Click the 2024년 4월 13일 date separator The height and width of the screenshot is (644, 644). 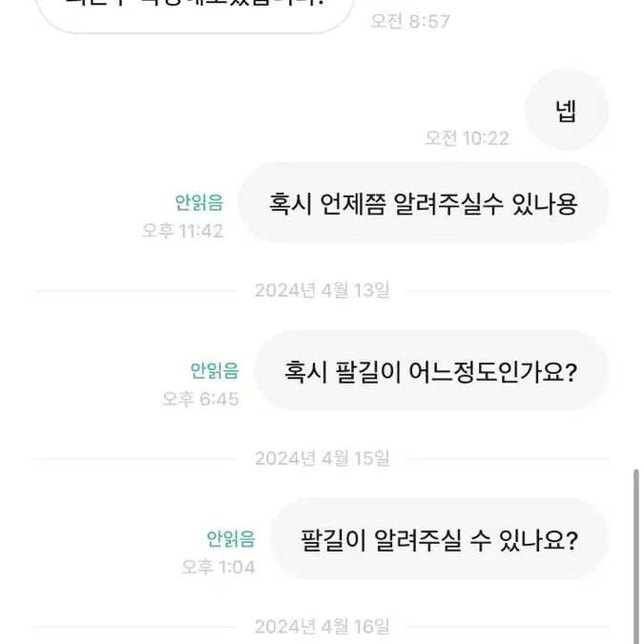[322, 290]
